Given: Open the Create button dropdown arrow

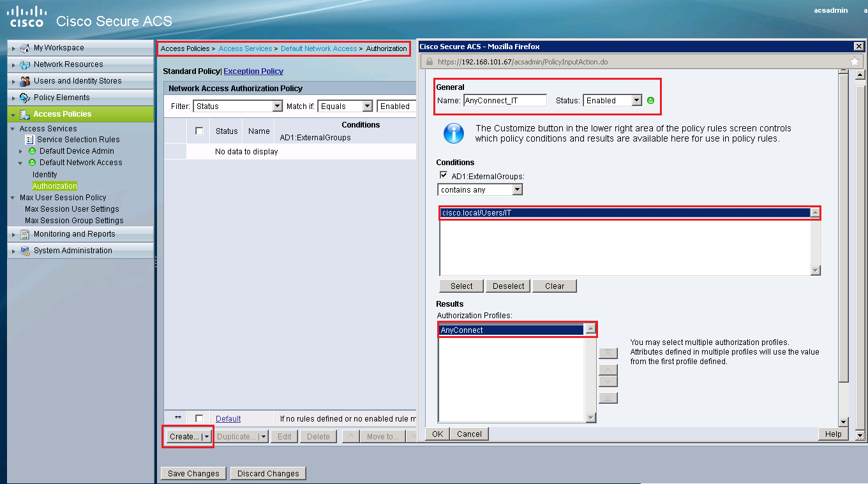Looking at the screenshot, I should pyautogui.click(x=206, y=437).
